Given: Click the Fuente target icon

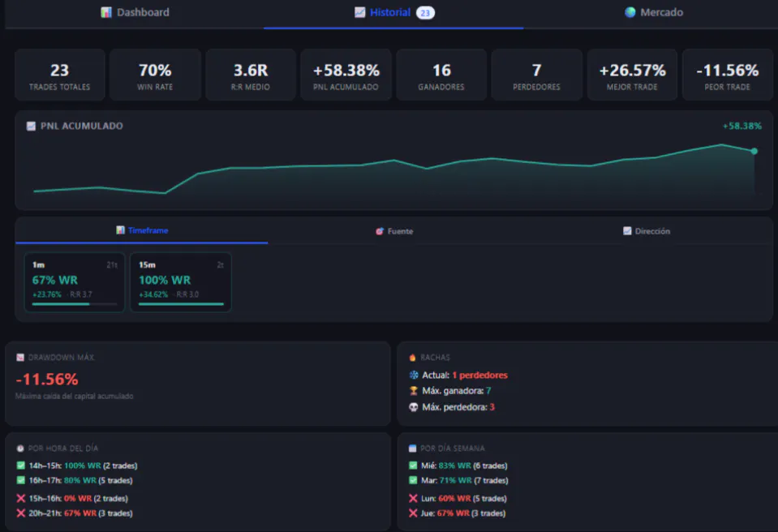Looking at the screenshot, I should point(380,231).
